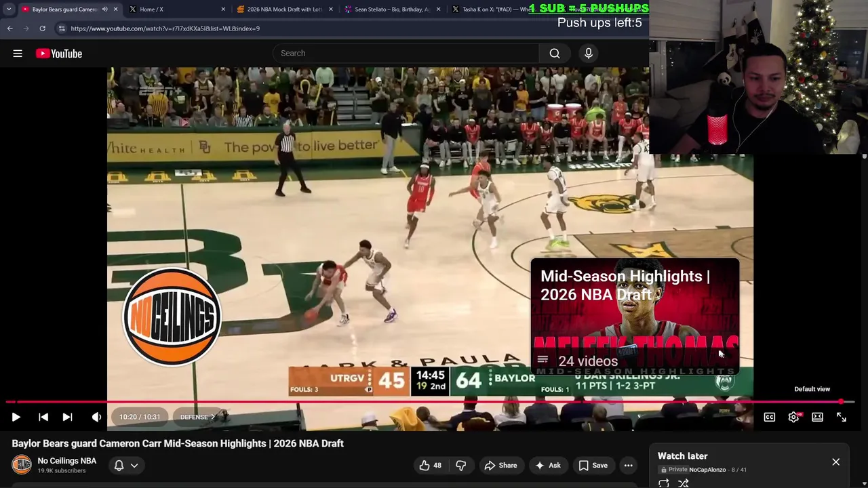Viewport: 868px width, 488px height.
Task: Save video to a playlist
Action: point(593,466)
